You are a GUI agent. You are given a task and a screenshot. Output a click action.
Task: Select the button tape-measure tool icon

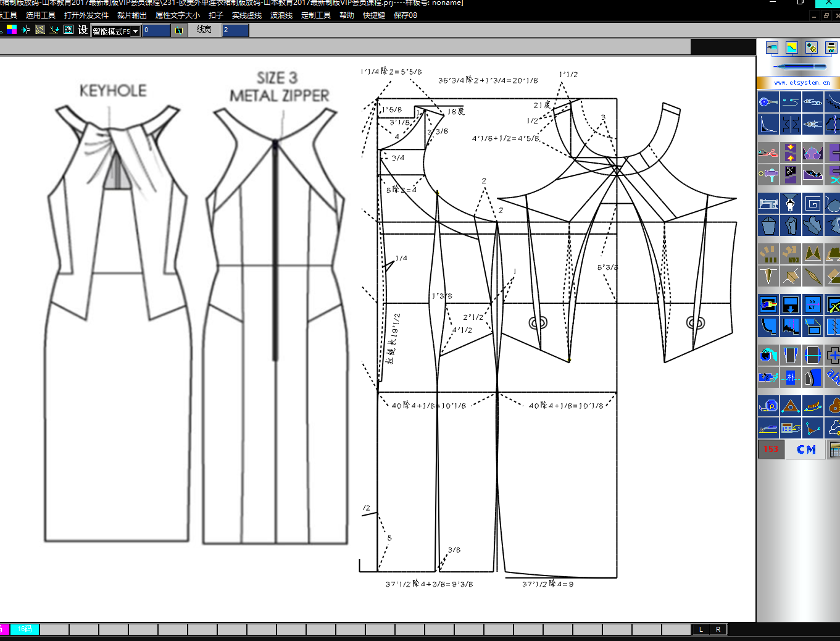tap(768, 102)
